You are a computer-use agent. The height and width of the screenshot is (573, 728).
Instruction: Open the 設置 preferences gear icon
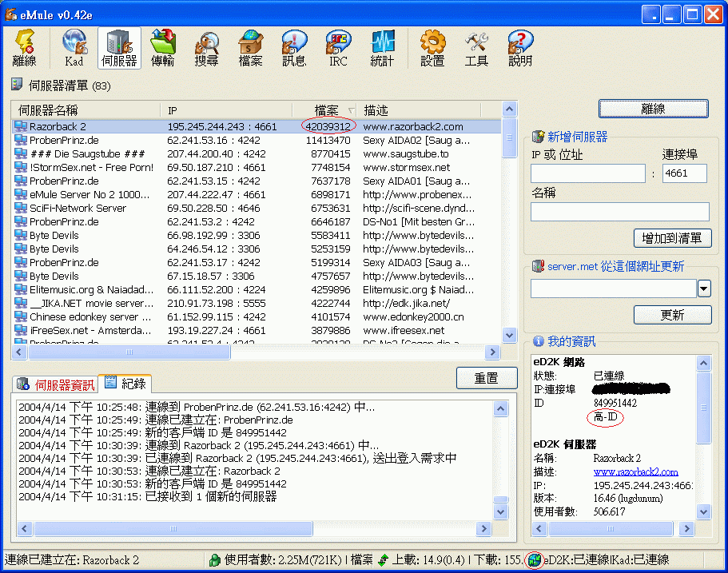point(432,48)
